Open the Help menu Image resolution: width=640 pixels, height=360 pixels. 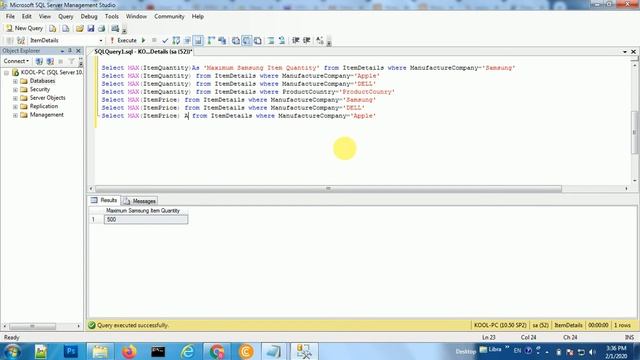point(198,17)
